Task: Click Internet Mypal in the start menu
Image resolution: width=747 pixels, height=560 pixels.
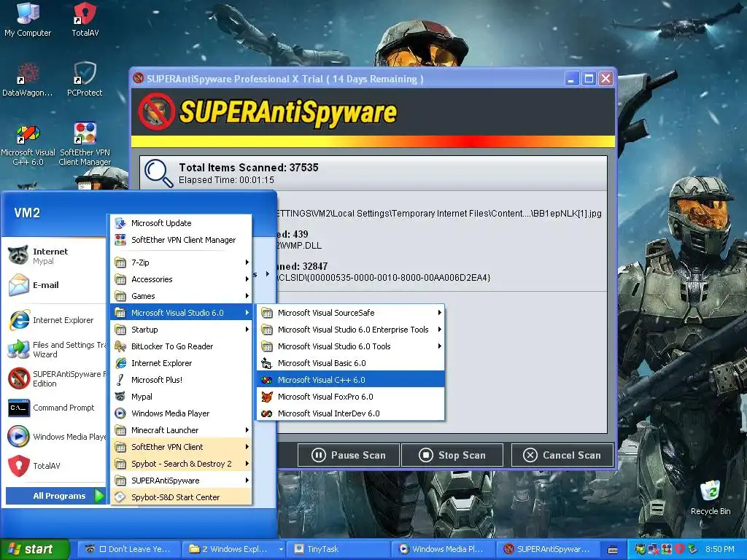Action: point(55,256)
